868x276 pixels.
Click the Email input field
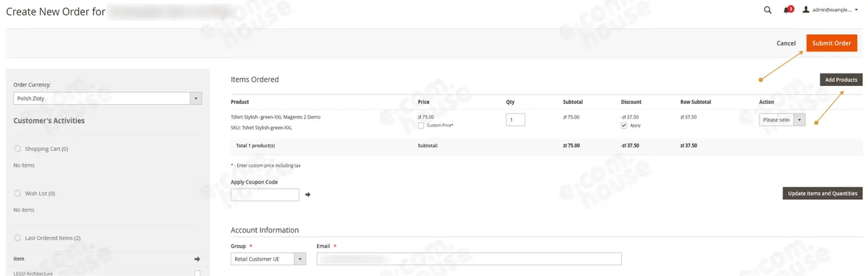point(469,259)
